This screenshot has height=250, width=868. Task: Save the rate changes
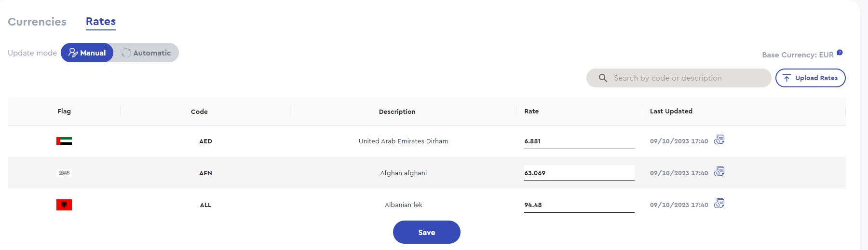(x=427, y=232)
